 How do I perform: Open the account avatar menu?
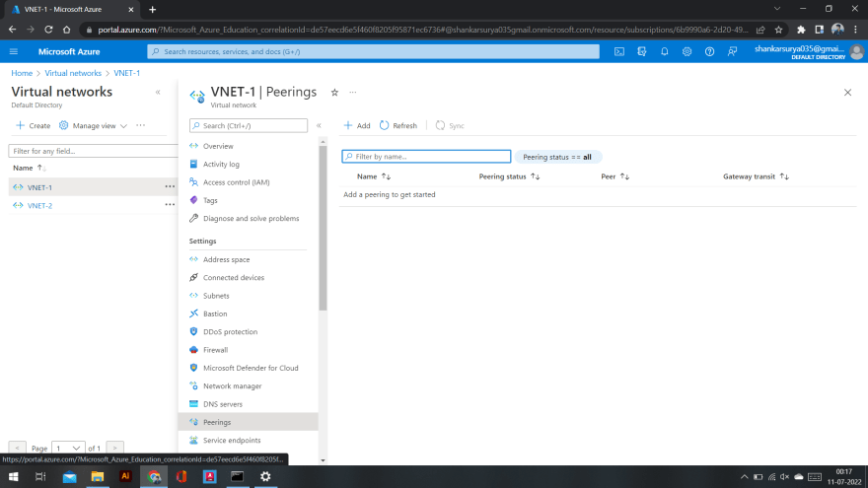(x=856, y=52)
